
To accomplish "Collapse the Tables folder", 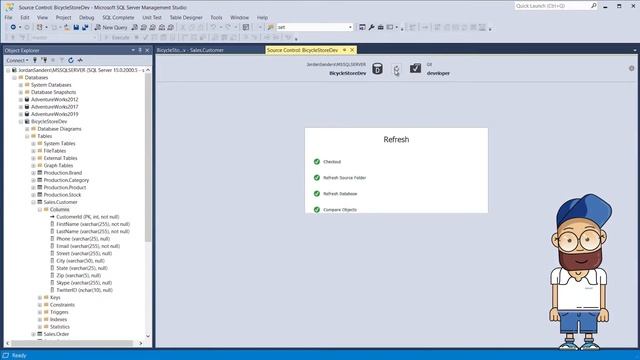I will point(27,136).
